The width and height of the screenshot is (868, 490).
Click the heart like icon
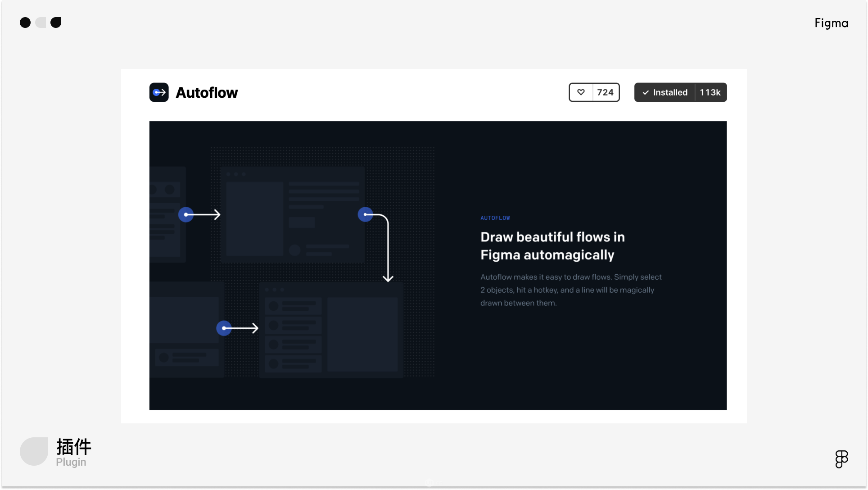point(581,92)
